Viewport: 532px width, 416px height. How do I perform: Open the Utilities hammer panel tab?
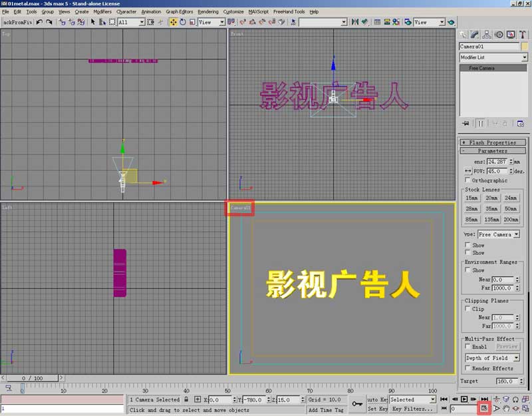tap(523, 35)
